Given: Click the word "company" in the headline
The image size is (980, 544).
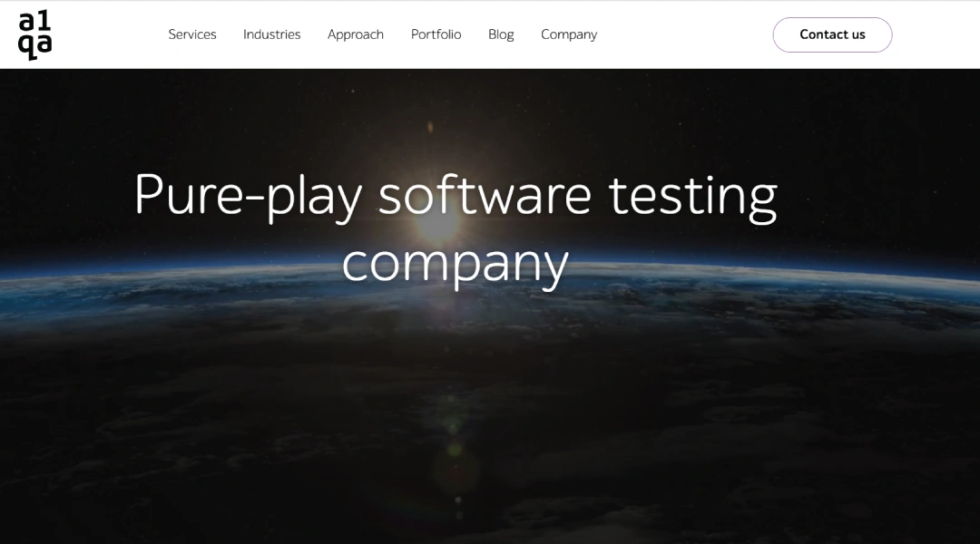Looking at the screenshot, I should pyautogui.click(x=455, y=262).
